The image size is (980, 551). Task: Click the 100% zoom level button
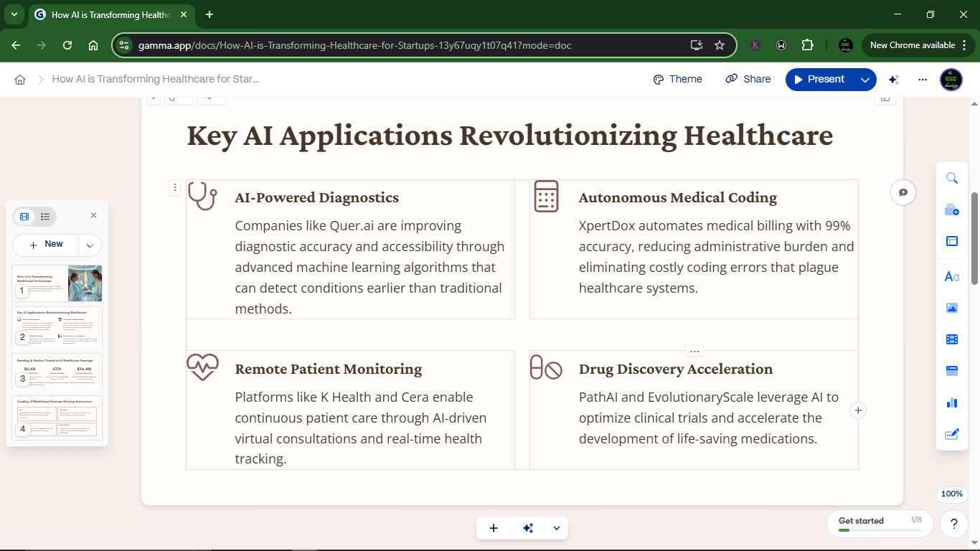(x=951, y=494)
